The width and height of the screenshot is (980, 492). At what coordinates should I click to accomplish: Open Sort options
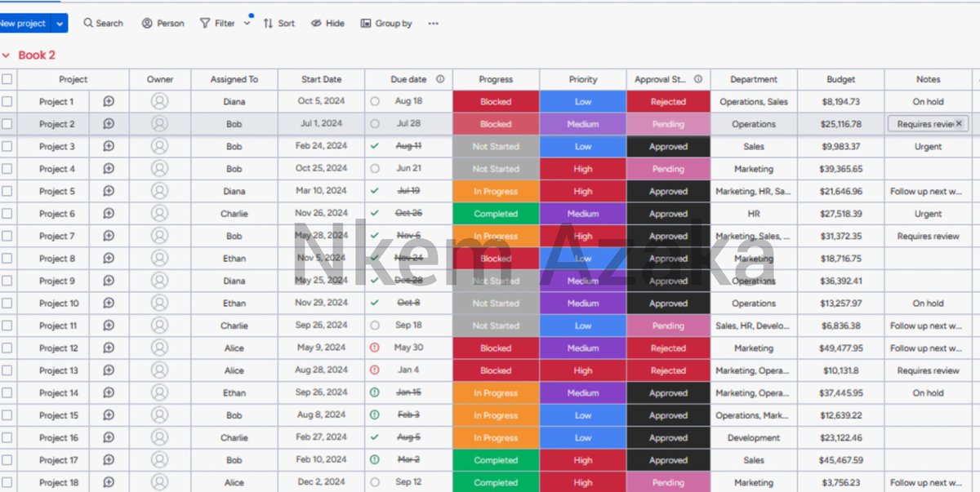[x=279, y=24]
